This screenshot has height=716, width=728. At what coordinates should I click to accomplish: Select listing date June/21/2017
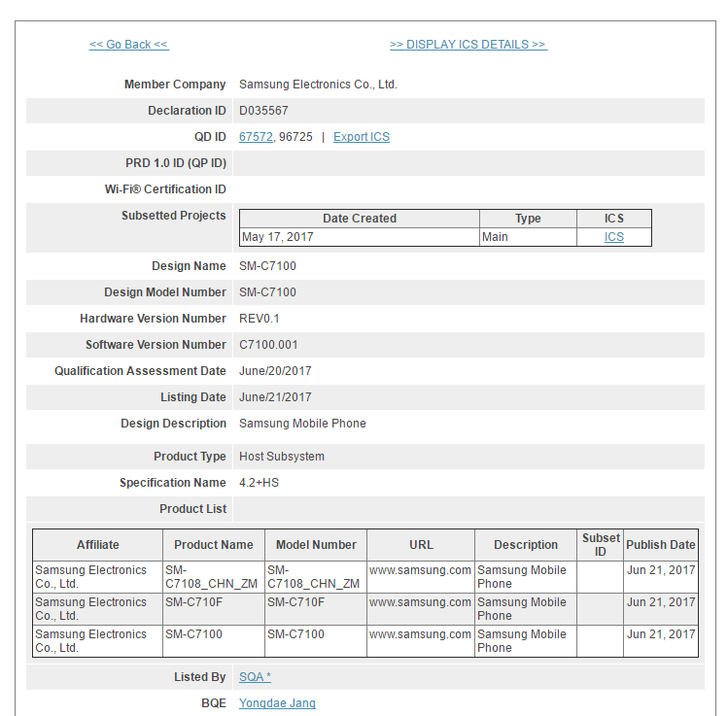275,397
